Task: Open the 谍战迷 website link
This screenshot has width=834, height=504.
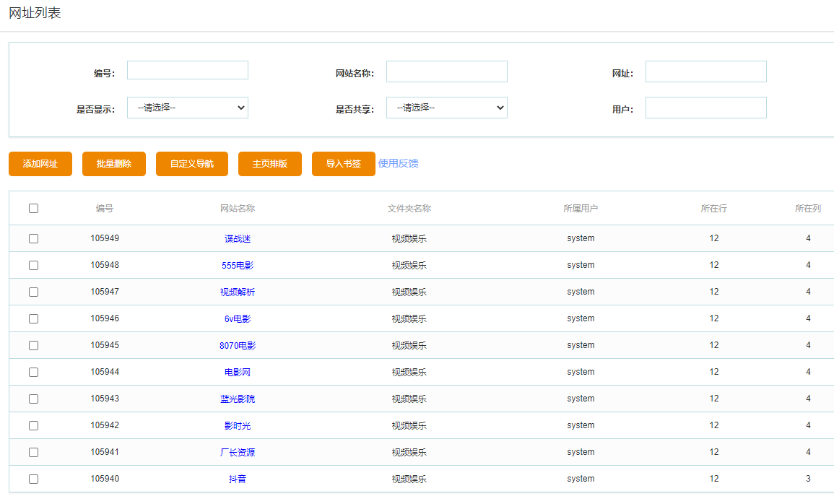Action: pyautogui.click(x=238, y=239)
